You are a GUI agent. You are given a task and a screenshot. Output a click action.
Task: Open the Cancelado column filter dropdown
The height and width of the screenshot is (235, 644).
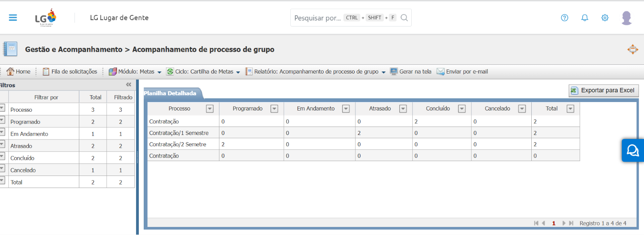coord(522,109)
